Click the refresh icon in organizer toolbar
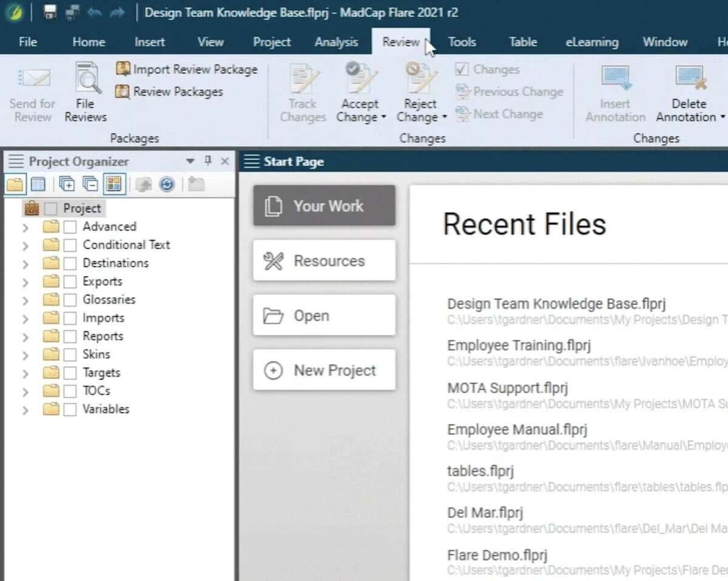The width and height of the screenshot is (728, 581). pyautogui.click(x=167, y=184)
